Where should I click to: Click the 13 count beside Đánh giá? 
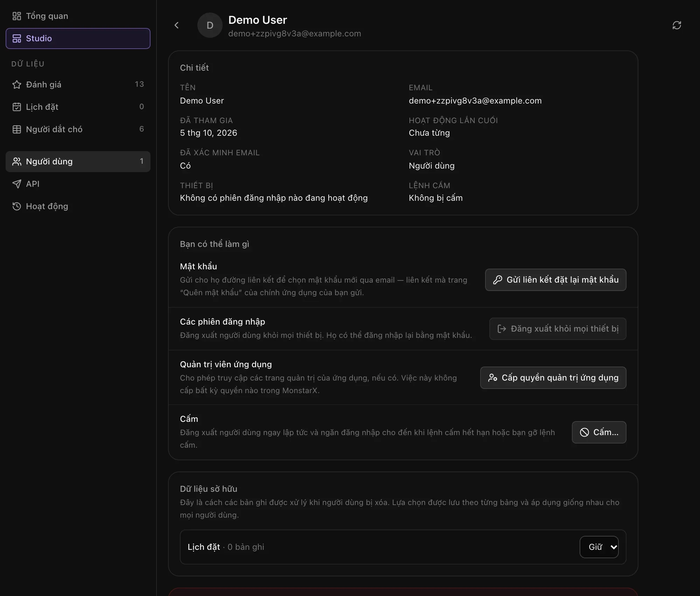point(139,84)
